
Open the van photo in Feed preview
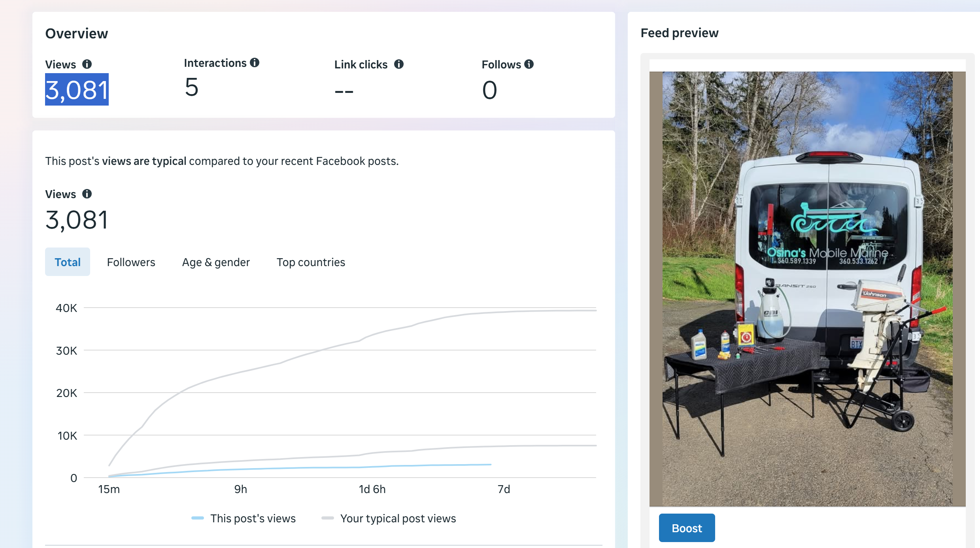coord(807,289)
